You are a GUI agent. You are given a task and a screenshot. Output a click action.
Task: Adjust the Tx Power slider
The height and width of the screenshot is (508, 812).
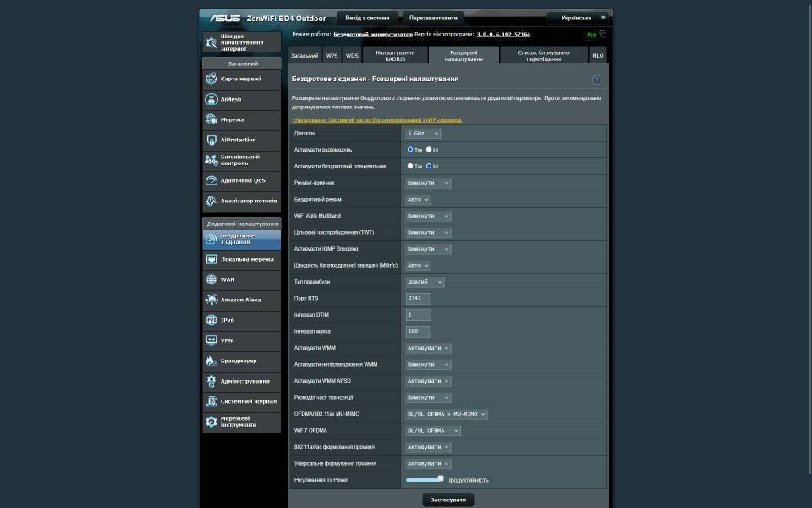(440, 479)
